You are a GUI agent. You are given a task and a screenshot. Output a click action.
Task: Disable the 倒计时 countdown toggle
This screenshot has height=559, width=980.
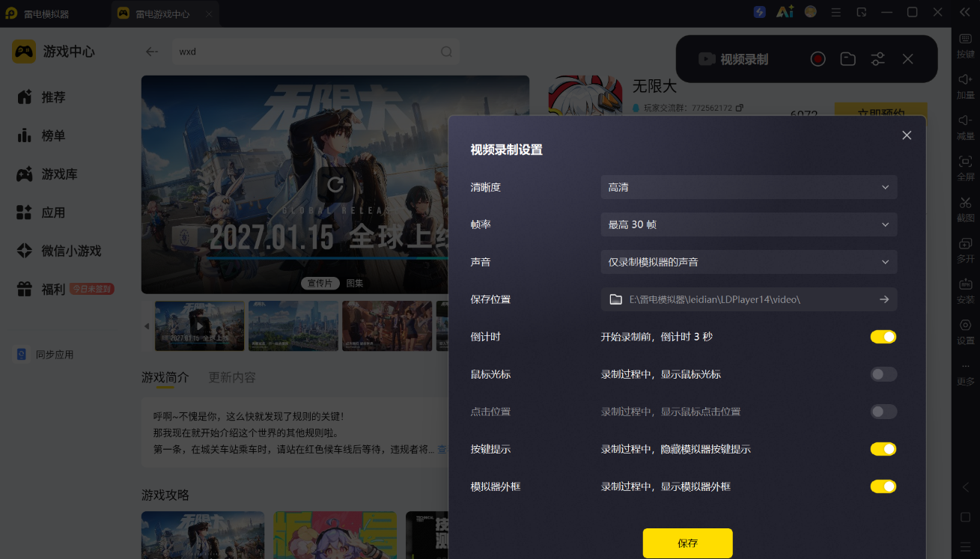(883, 337)
